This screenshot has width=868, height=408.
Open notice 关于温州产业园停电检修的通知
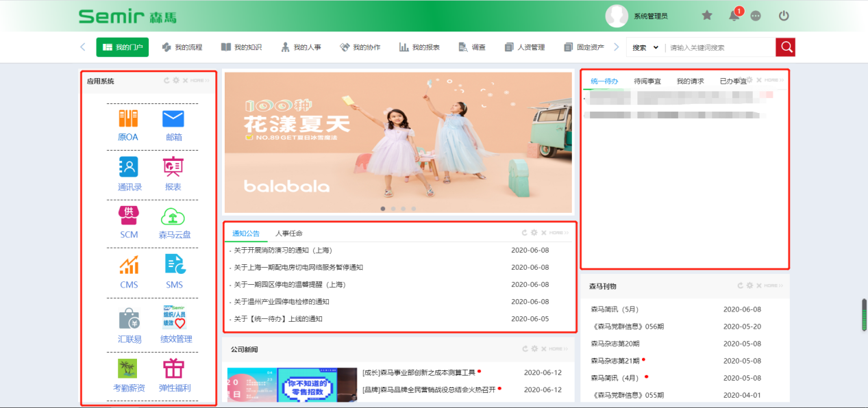[282, 302]
